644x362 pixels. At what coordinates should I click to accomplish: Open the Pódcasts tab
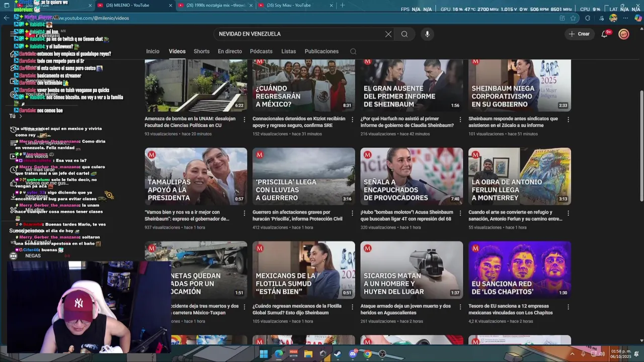coord(261,51)
